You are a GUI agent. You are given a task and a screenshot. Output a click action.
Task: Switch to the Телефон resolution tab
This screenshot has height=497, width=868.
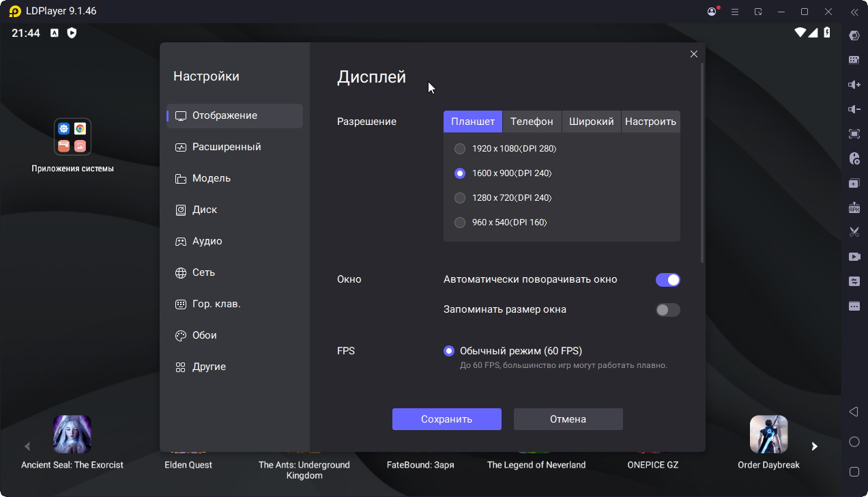click(x=532, y=122)
